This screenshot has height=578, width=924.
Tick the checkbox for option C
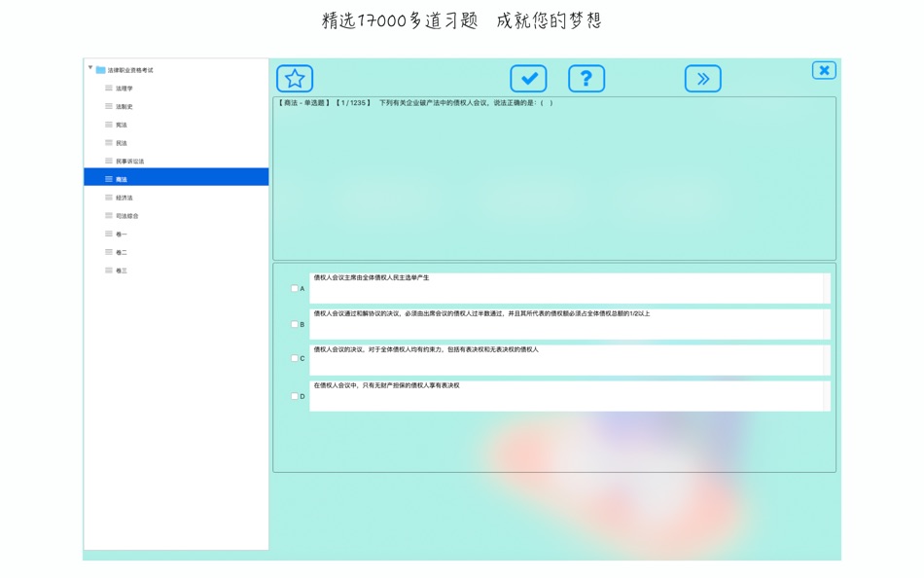coord(295,358)
